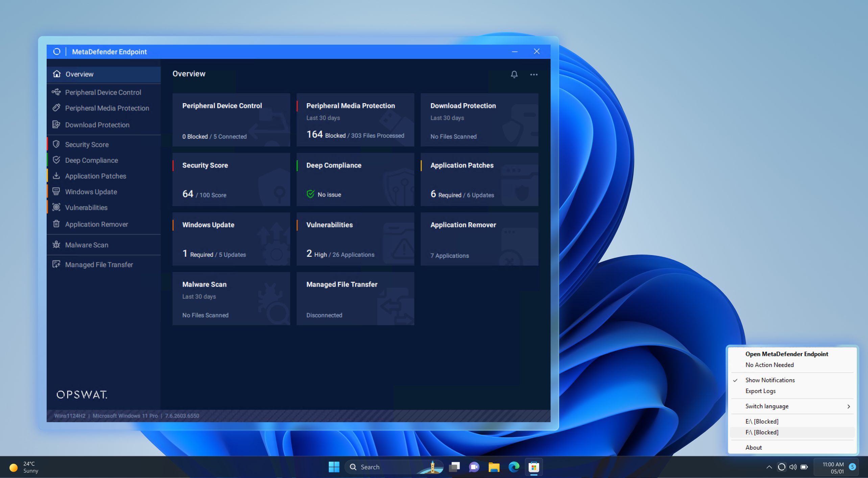Viewport: 868px width, 478px height.
Task: Select About in the tray menu
Action: tap(753, 448)
